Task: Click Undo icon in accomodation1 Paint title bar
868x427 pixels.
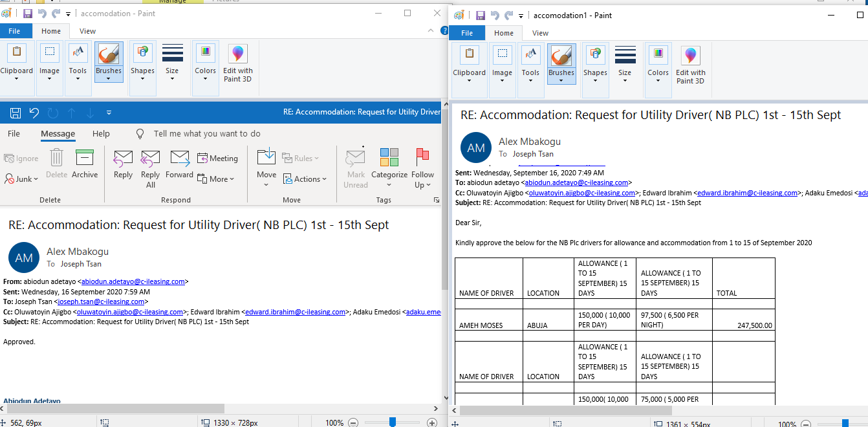Action: click(x=495, y=16)
